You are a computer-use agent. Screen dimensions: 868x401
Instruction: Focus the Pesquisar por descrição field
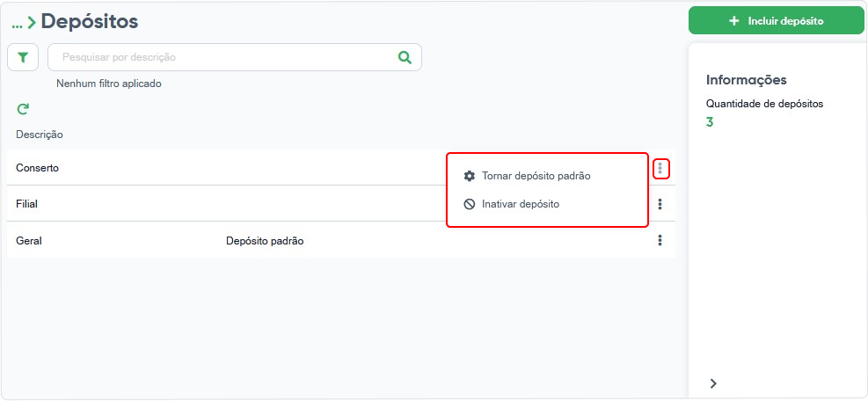[235, 58]
